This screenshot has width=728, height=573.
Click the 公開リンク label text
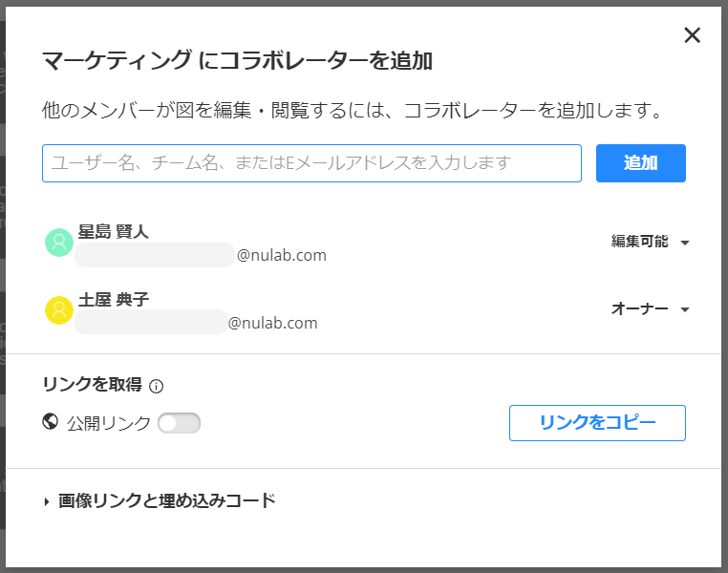(109, 423)
